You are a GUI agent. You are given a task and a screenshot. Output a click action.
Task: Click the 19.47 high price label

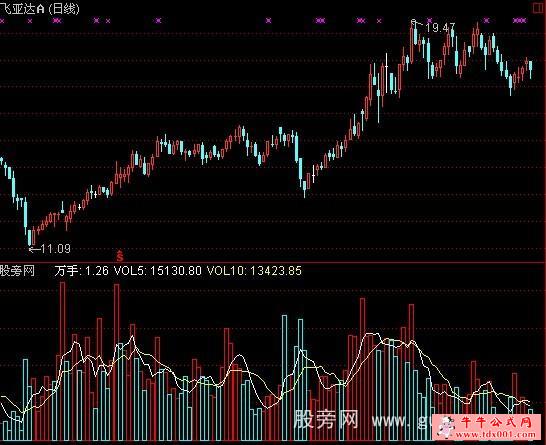(x=440, y=28)
